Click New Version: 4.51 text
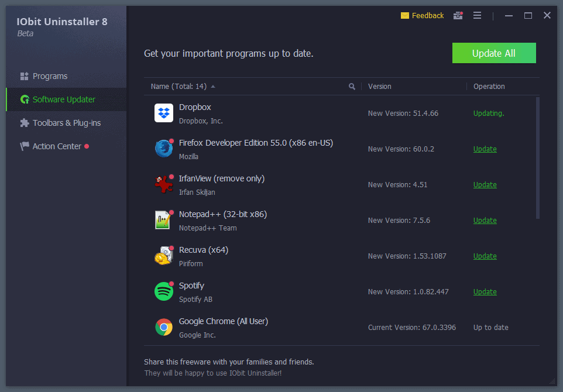 coord(397,184)
